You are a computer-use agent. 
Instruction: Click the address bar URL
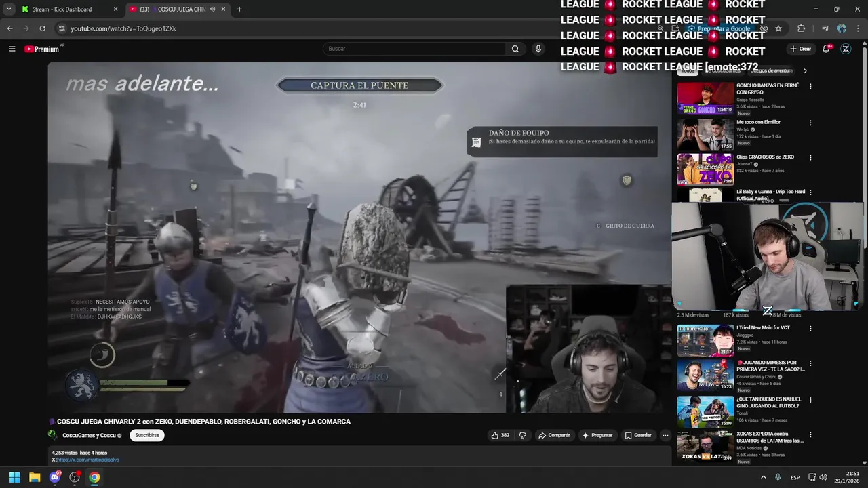123,28
